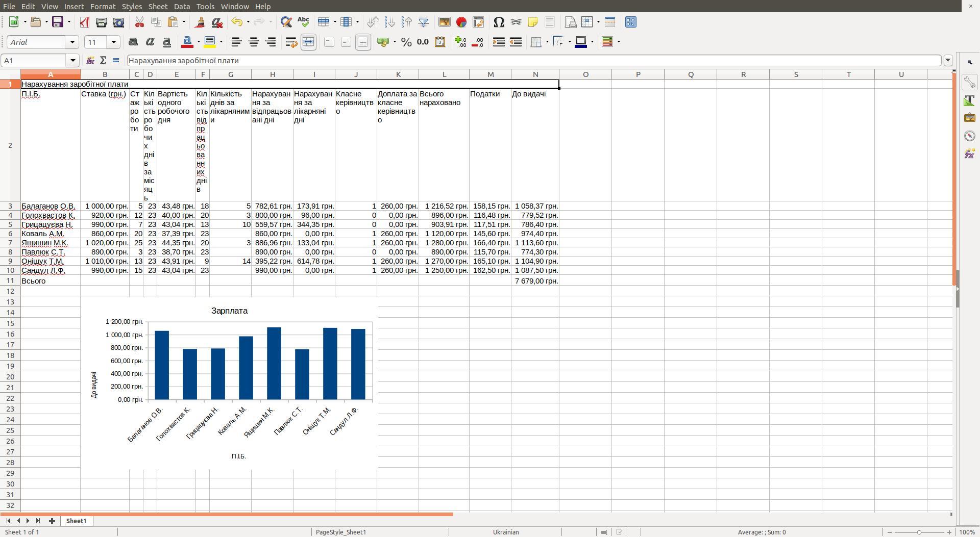Image resolution: width=980 pixels, height=537 pixels.
Task: Open the font color palette arrow
Action: pos(199,42)
